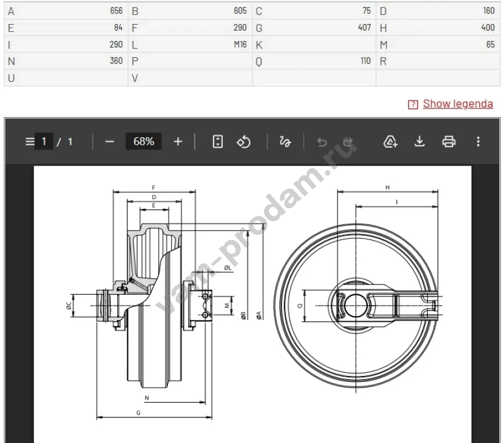Click the PDF page number field
The height and width of the screenshot is (443, 504).
click(x=44, y=141)
